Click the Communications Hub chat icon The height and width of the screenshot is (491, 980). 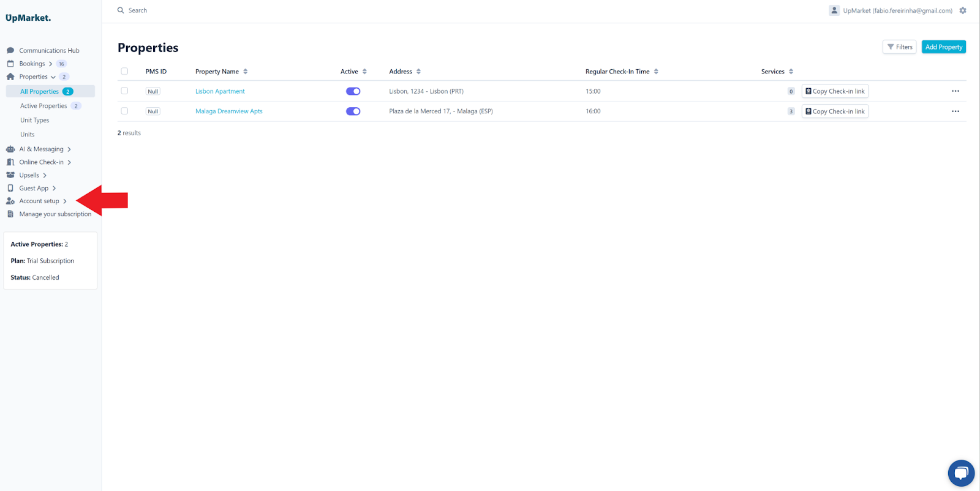click(x=10, y=51)
